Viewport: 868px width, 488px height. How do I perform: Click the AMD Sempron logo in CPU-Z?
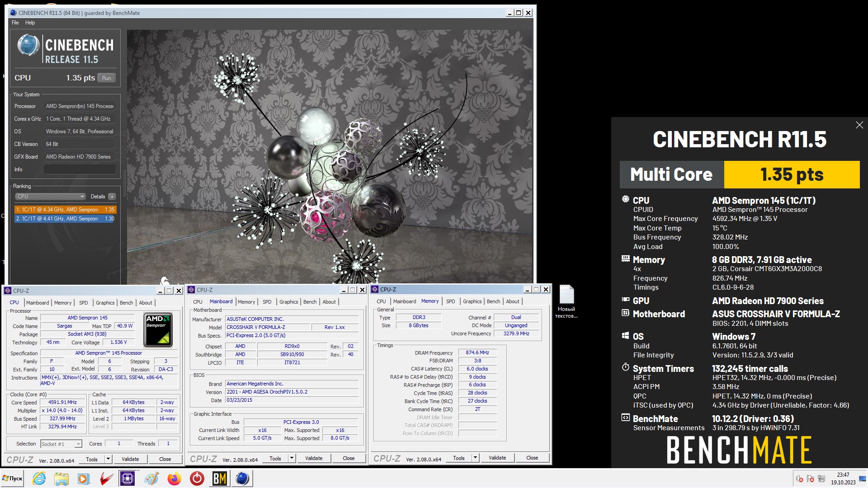pyautogui.click(x=158, y=329)
